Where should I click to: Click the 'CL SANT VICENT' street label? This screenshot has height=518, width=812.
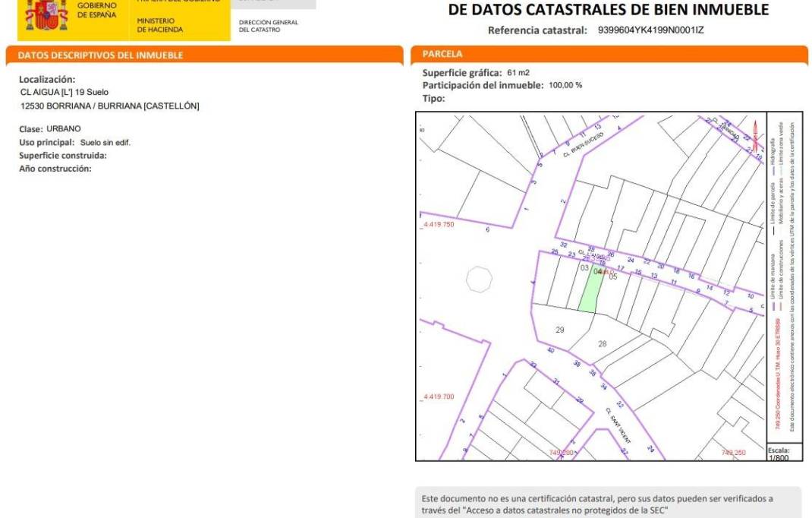tap(618, 425)
